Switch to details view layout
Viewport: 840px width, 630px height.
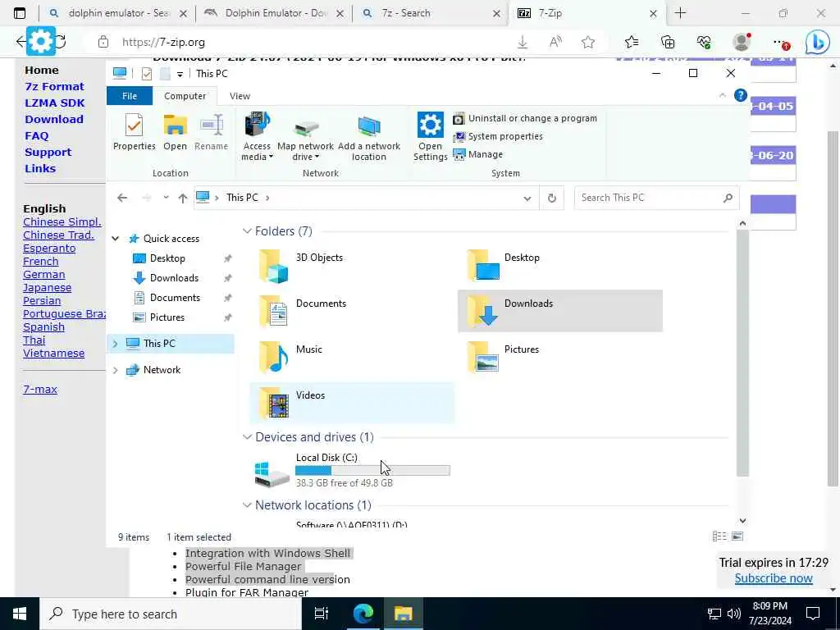tap(719, 536)
